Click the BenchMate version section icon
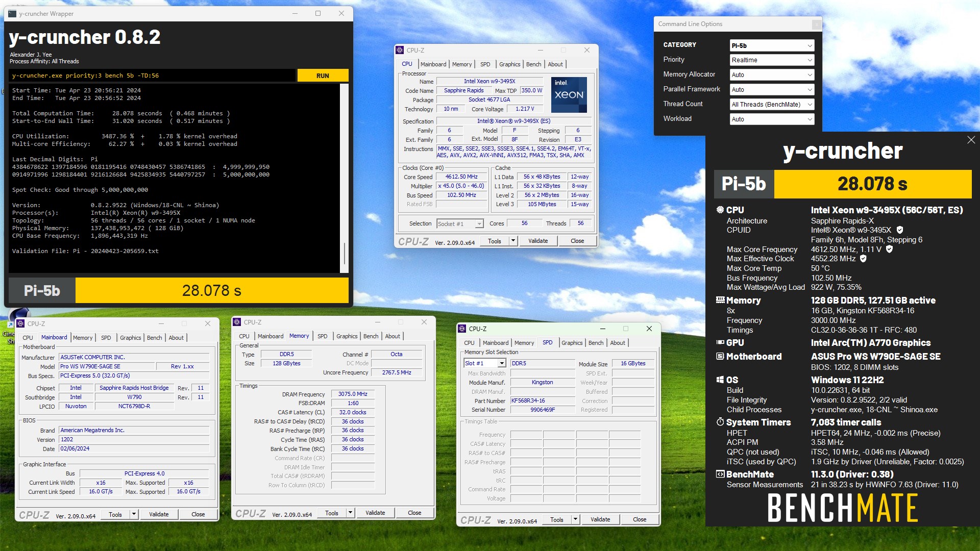This screenshot has width=980, height=551. pyautogui.click(x=720, y=474)
